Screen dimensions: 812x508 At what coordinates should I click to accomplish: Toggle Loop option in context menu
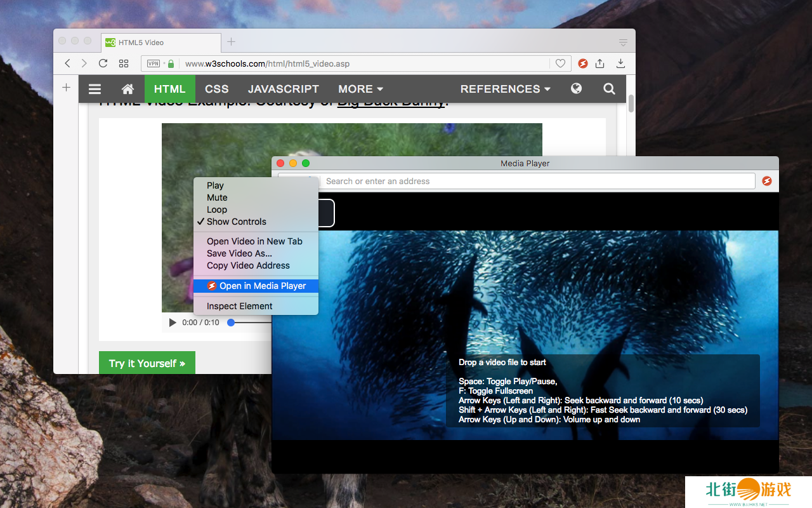coord(216,210)
